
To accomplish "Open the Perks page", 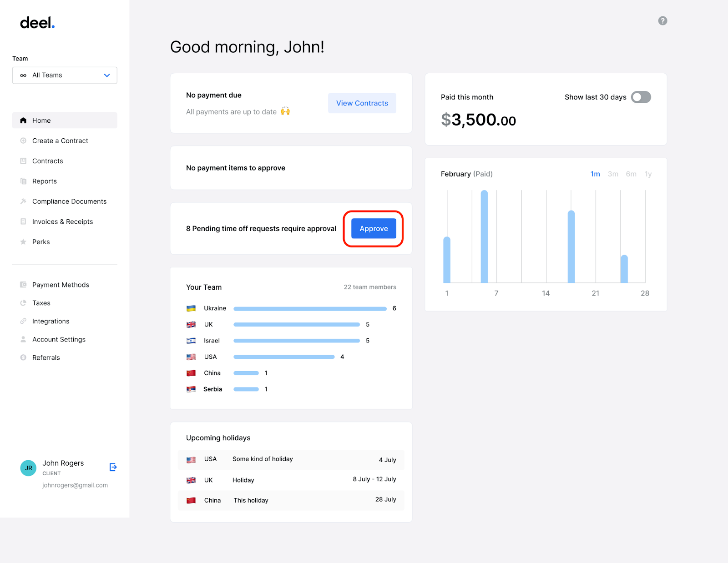I will click(41, 241).
